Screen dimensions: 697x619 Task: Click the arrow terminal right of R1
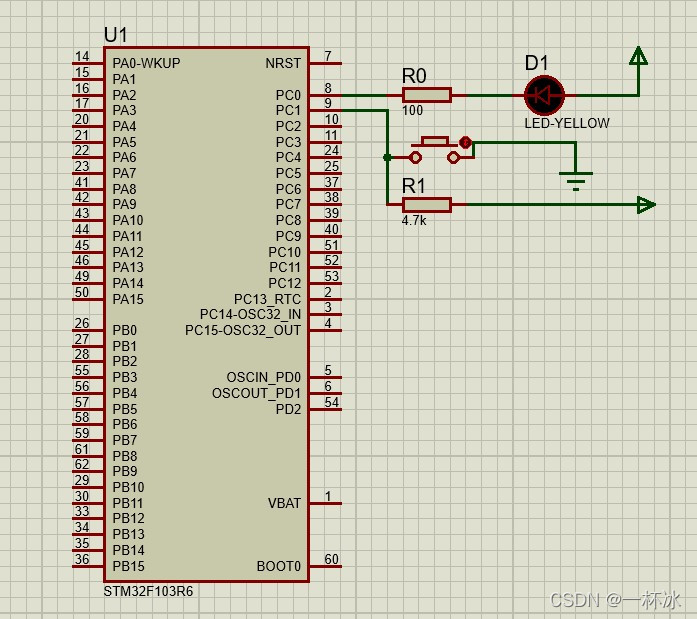click(x=645, y=205)
